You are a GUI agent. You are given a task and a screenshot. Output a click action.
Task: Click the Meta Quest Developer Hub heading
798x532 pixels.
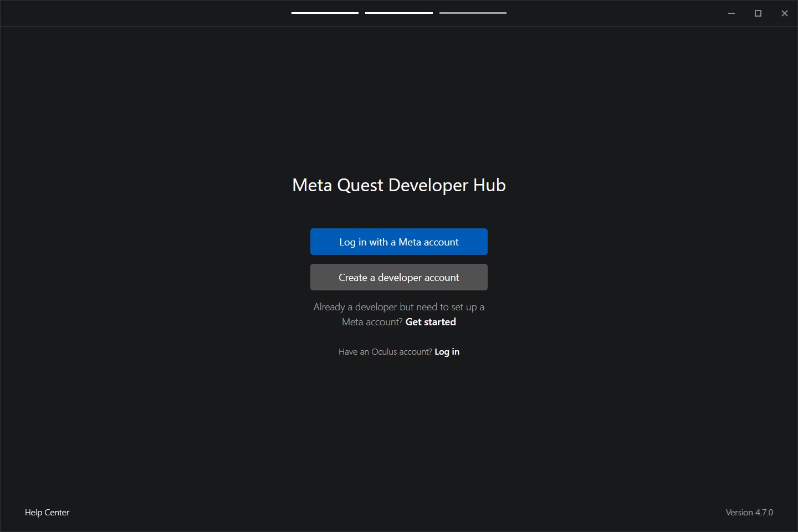click(398, 185)
